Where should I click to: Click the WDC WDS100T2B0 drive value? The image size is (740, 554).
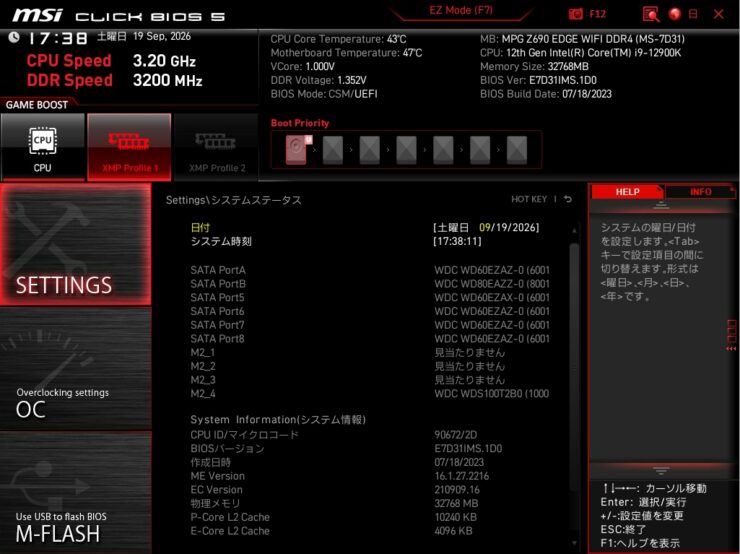coord(491,393)
